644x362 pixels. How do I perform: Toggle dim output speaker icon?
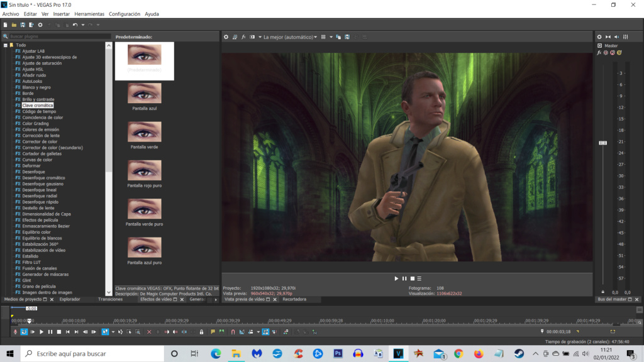[x=617, y=37]
